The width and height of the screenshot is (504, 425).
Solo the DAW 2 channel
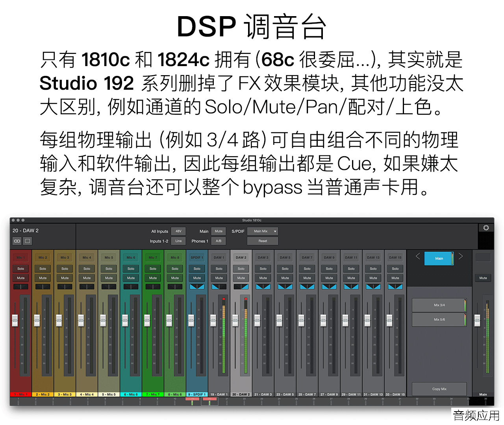(241, 268)
